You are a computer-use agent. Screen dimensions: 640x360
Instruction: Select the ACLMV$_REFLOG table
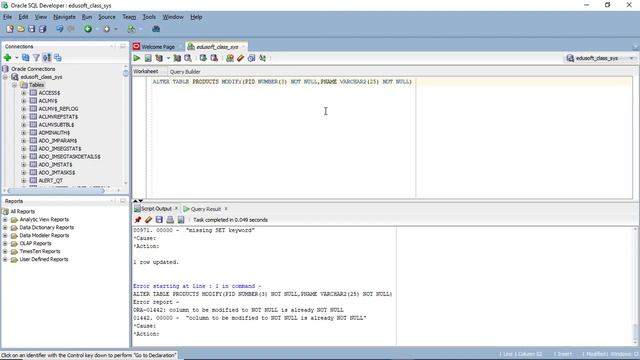(58, 109)
